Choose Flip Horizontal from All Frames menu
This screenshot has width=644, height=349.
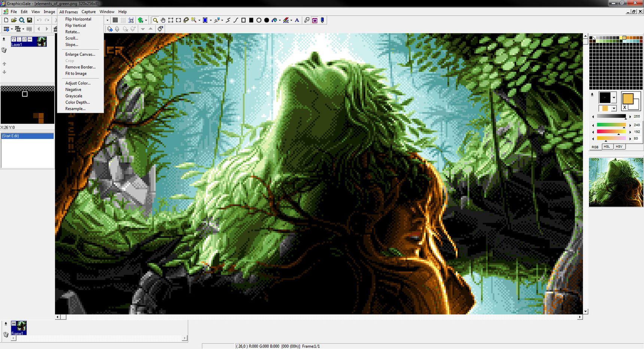tap(78, 19)
